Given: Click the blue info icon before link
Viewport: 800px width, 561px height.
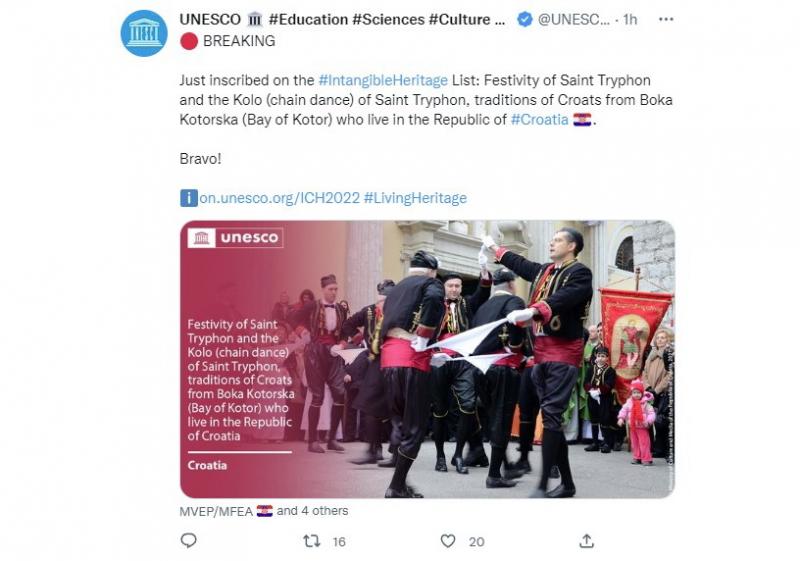Looking at the screenshot, I should pyautogui.click(x=189, y=198).
